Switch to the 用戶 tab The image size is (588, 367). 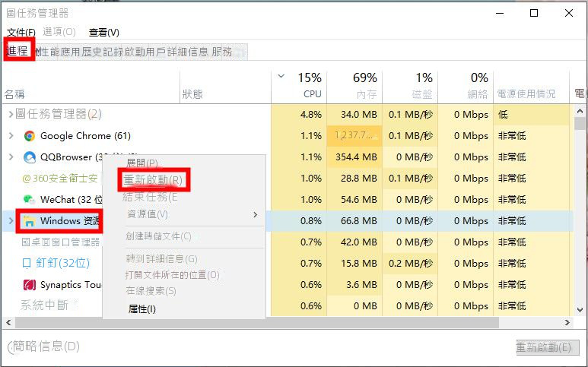[156, 52]
